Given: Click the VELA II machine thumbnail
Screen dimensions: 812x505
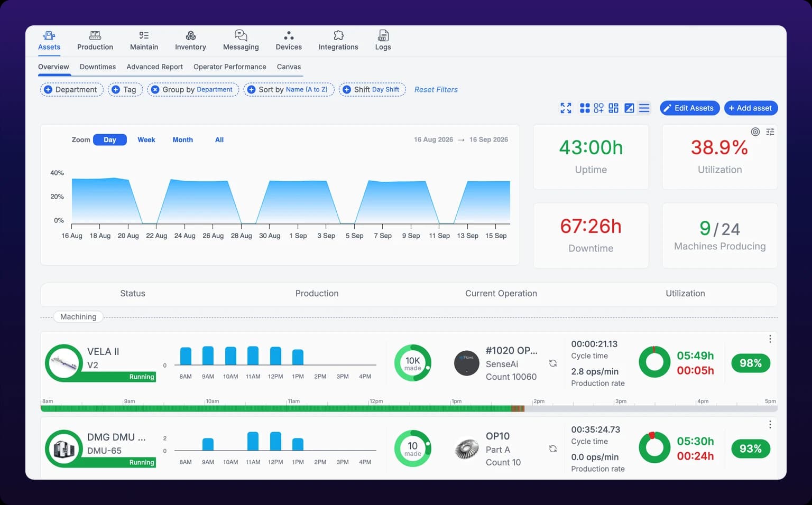Looking at the screenshot, I should pyautogui.click(x=64, y=363).
